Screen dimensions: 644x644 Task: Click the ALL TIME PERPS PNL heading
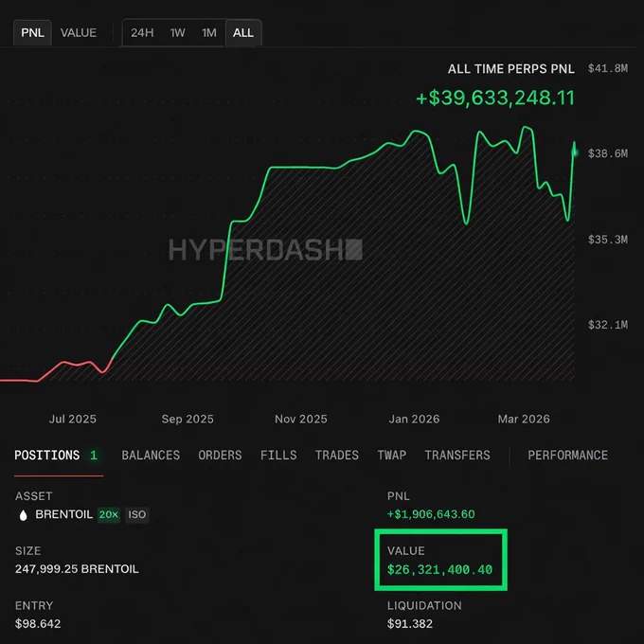(x=510, y=68)
